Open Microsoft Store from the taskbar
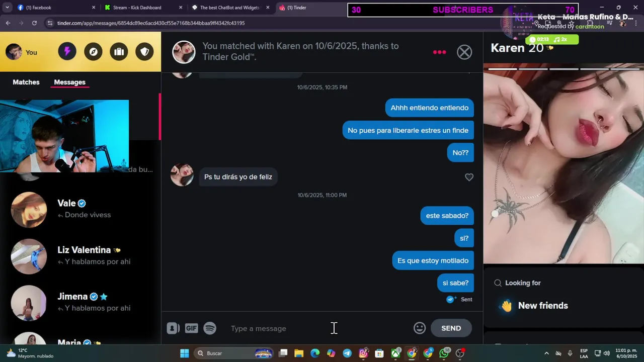 pos(379,353)
